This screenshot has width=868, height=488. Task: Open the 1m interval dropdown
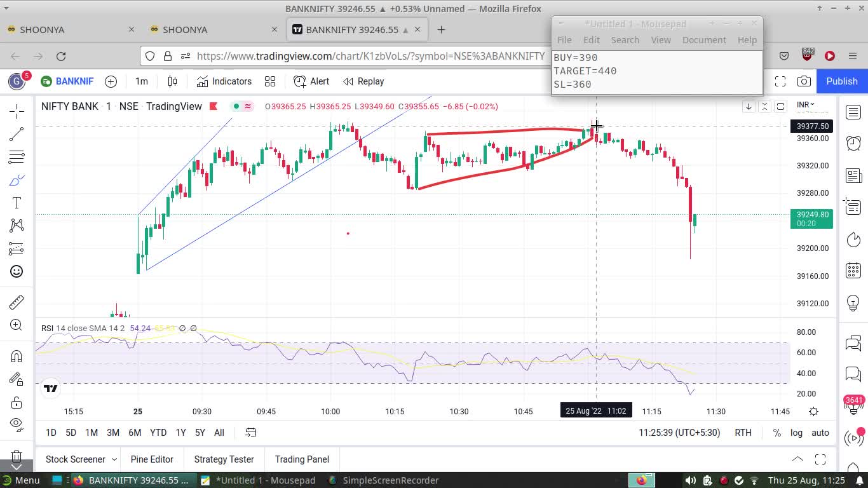pyautogui.click(x=142, y=81)
